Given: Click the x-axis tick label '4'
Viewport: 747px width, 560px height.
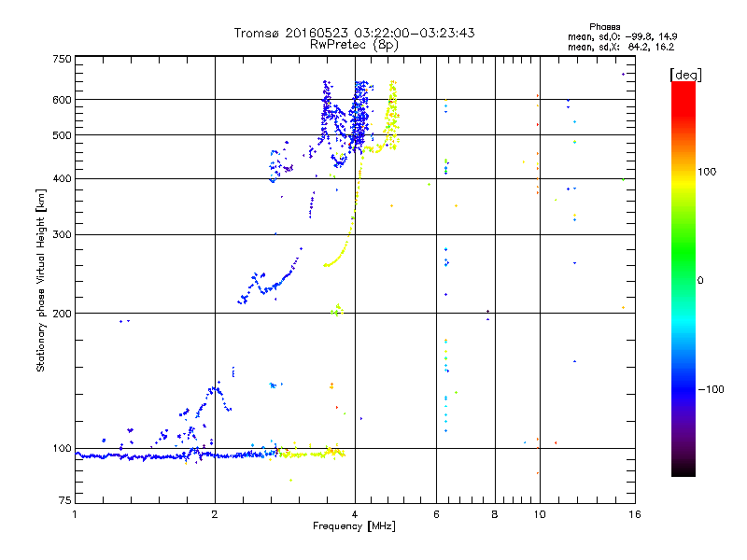Looking at the screenshot, I should coord(355,514).
